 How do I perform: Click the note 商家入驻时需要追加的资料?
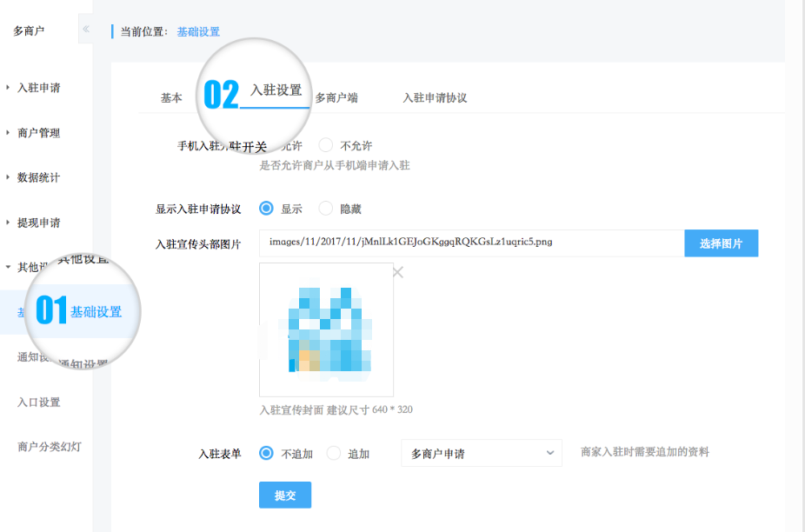click(x=645, y=452)
